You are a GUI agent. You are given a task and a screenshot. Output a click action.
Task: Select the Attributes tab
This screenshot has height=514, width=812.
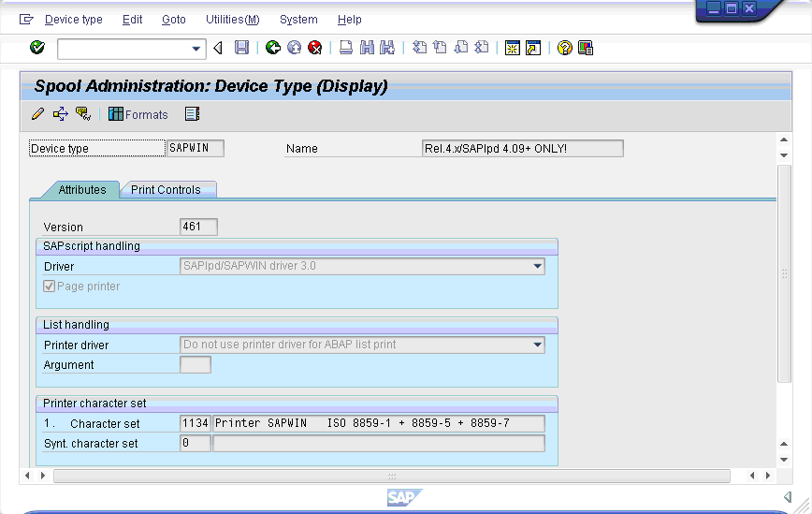tap(82, 190)
